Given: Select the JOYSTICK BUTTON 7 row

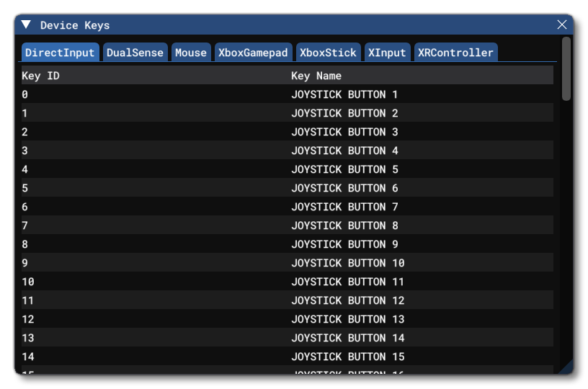Looking at the screenshot, I should coord(288,207).
